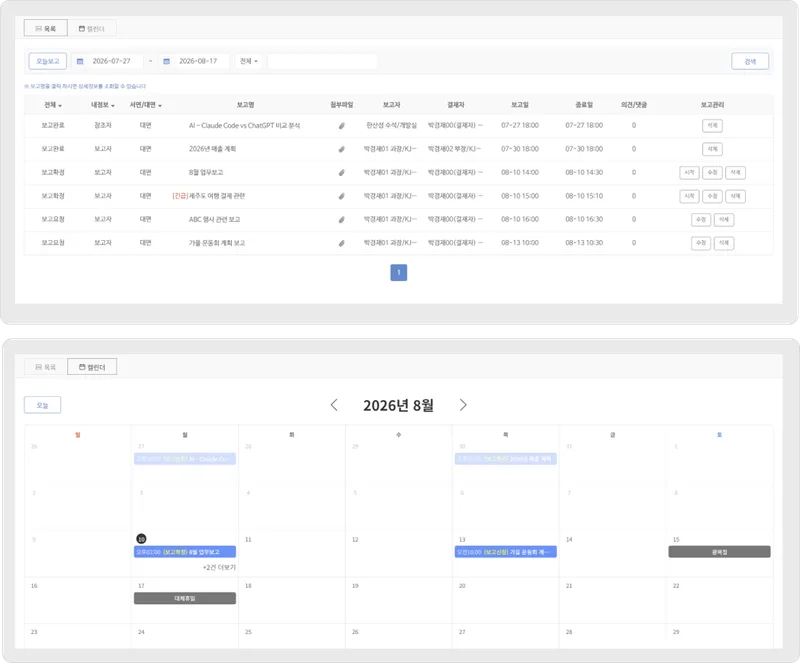The image size is (800, 663).
Task: Click the search keyword input field
Action: [322, 61]
